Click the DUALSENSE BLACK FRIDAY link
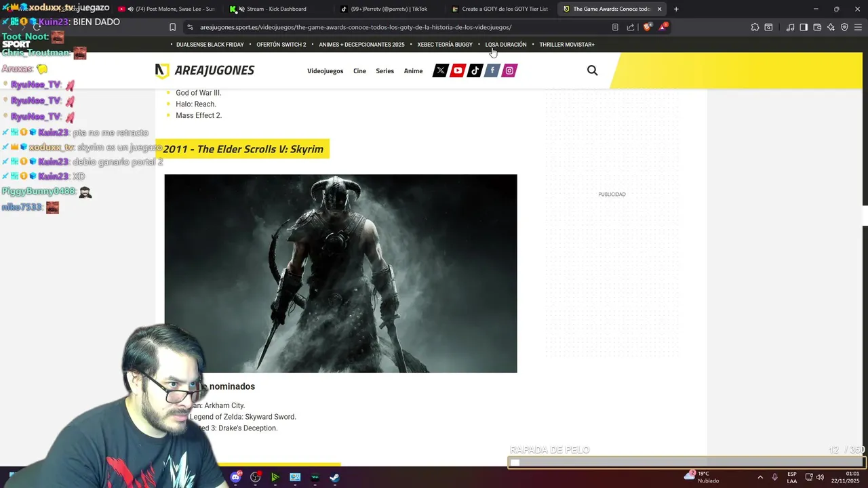Screen dimensions: 868x488 coord(210,45)
